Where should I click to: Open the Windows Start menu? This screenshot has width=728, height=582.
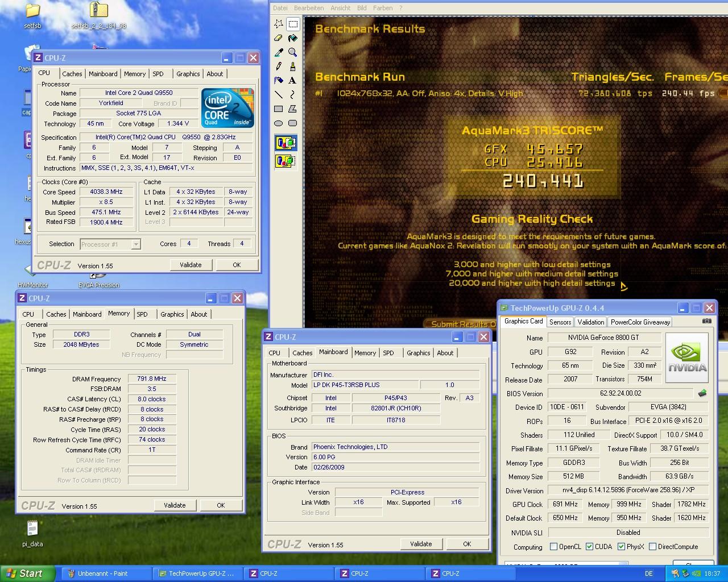click(27, 573)
